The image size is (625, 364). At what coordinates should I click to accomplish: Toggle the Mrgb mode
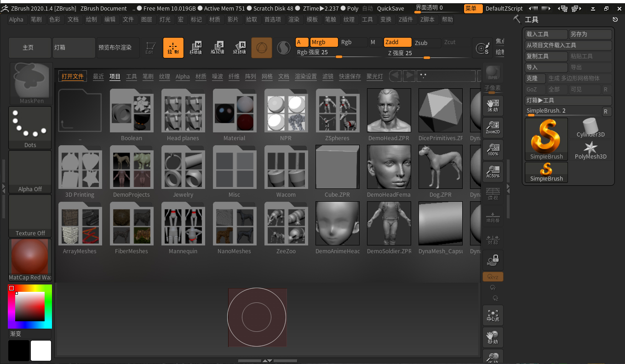(x=324, y=42)
